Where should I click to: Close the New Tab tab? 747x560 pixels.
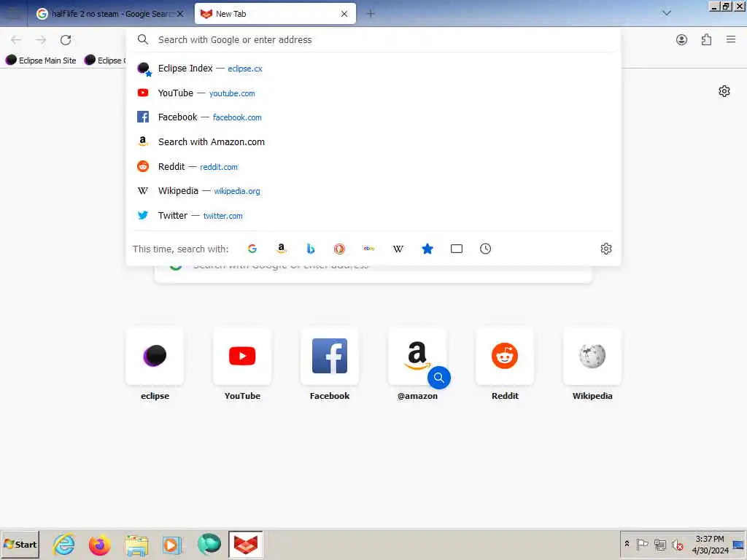pyautogui.click(x=344, y=14)
